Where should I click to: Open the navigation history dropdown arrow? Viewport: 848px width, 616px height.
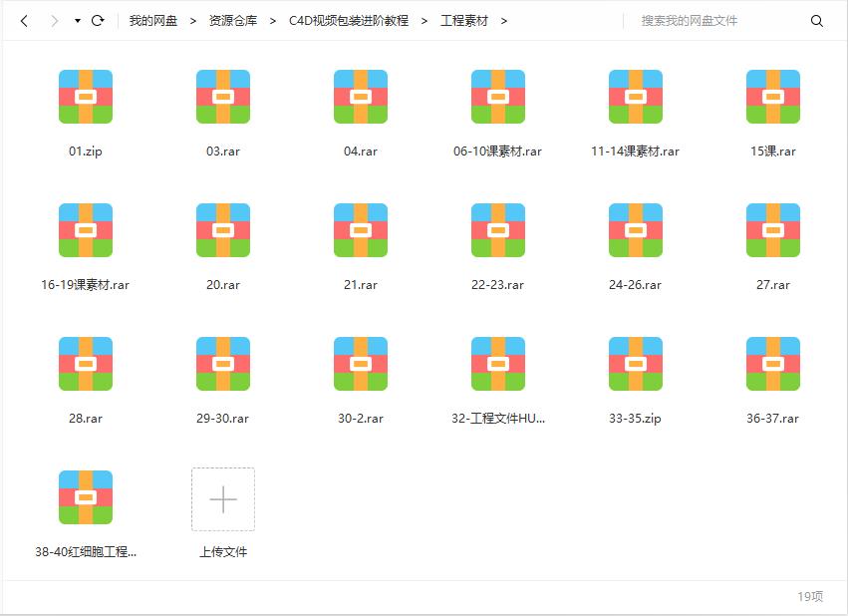pyautogui.click(x=78, y=21)
